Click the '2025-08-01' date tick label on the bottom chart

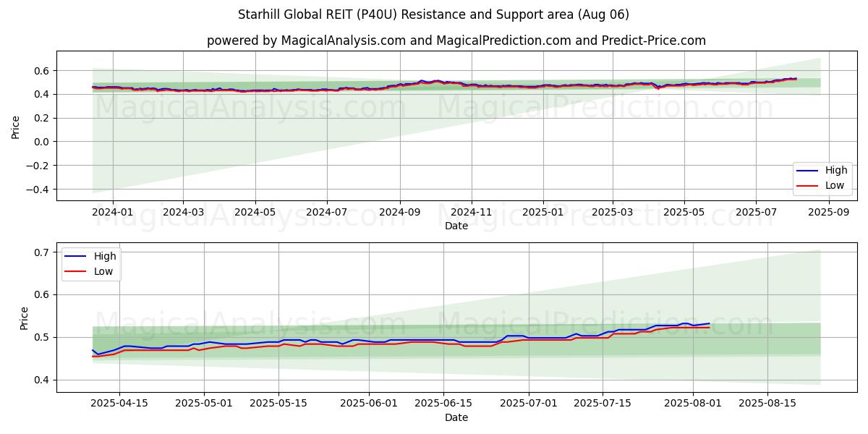(x=693, y=404)
